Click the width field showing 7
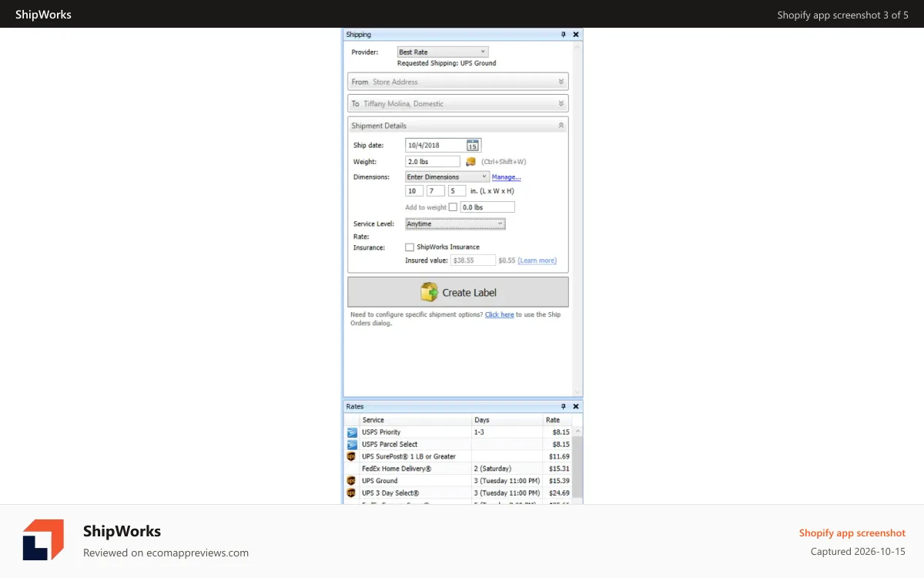The height and width of the screenshot is (578, 924). 435,191
